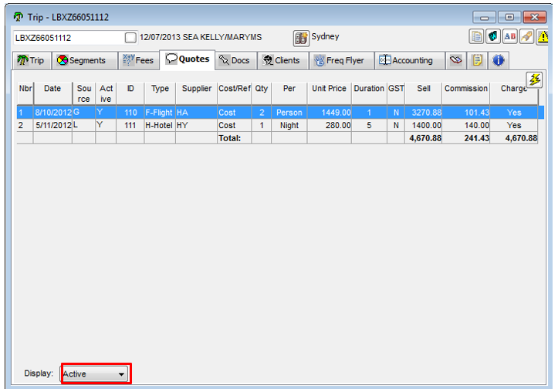The height and width of the screenshot is (392, 558).
Task: Click the Charge column header
Action: [514, 93]
